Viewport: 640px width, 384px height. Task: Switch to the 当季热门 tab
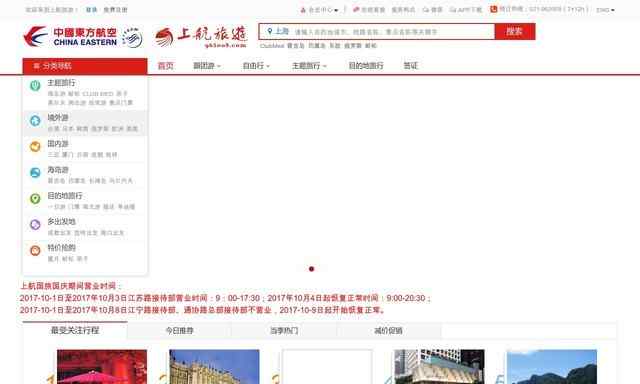click(284, 331)
